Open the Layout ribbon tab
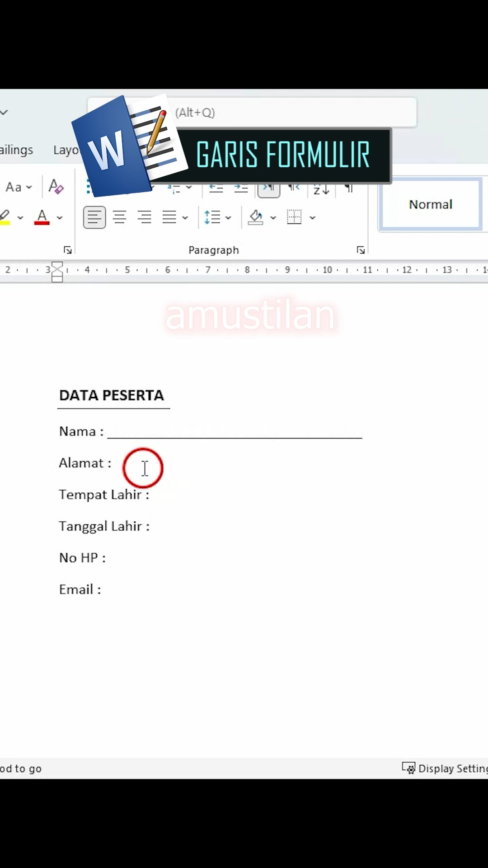 click(66, 150)
